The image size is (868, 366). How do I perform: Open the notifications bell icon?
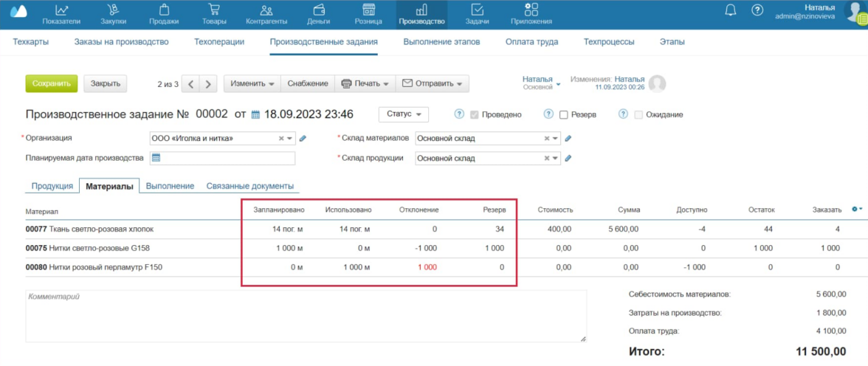coord(731,10)
